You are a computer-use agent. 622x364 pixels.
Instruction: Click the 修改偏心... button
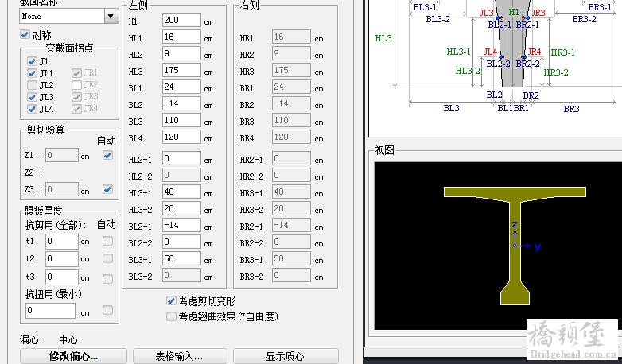tap(73, 356)
